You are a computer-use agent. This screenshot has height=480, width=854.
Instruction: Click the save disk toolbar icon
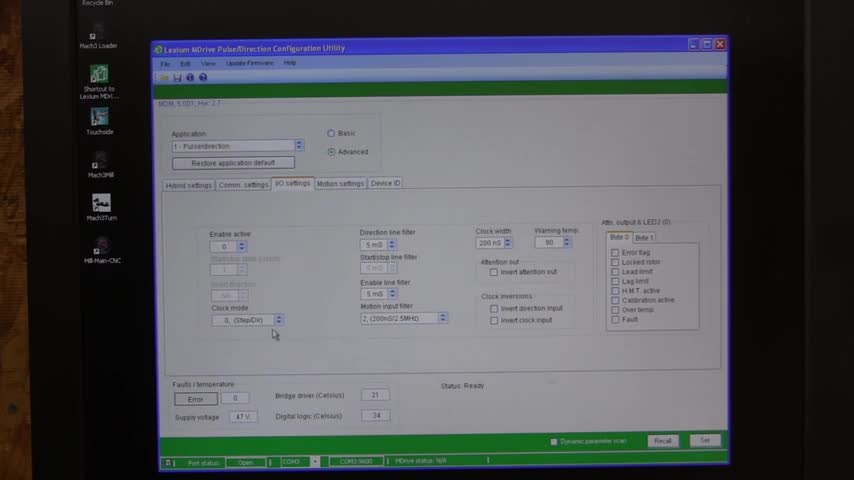pyautogui.click(x=177, y=78)
